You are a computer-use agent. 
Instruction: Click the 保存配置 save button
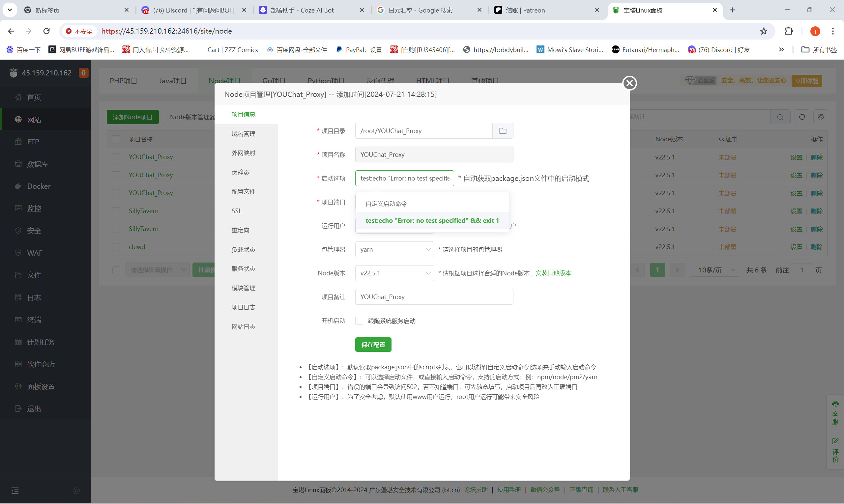pos(373,344)
